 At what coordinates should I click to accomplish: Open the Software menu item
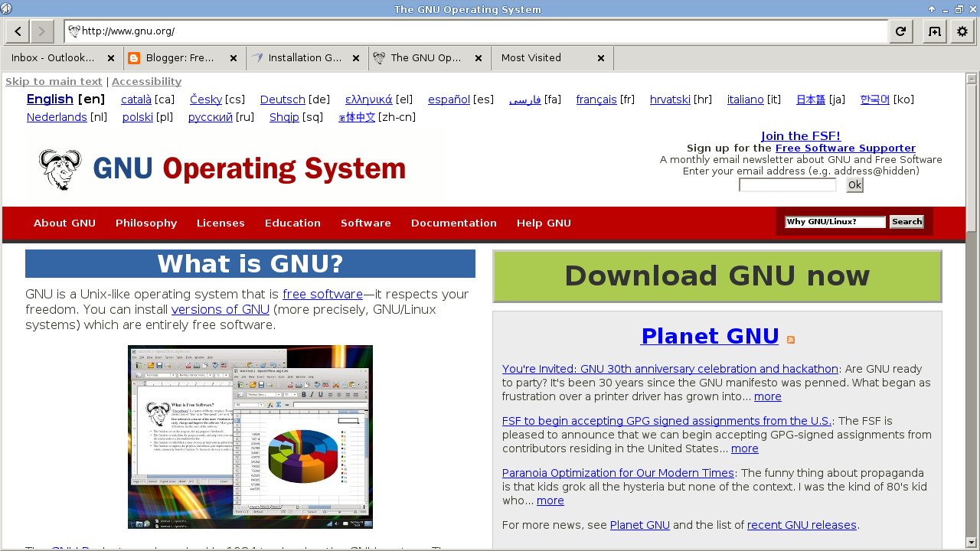point(366,223)
